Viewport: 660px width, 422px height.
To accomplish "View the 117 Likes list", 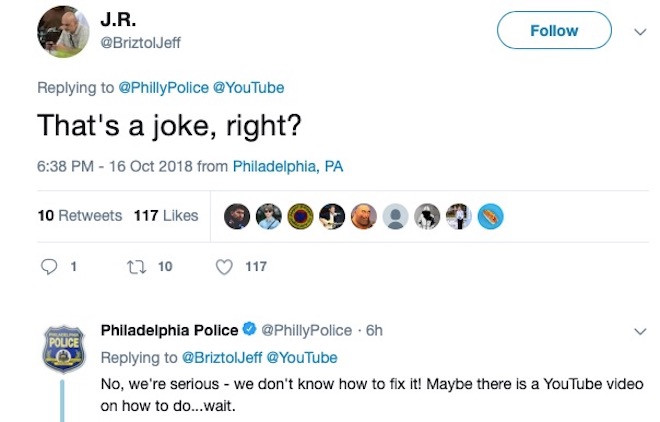I will coord(166,216).
